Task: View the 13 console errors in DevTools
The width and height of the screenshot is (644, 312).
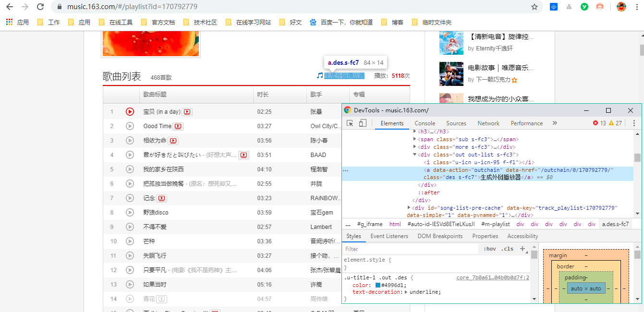Action: [598, 123]
